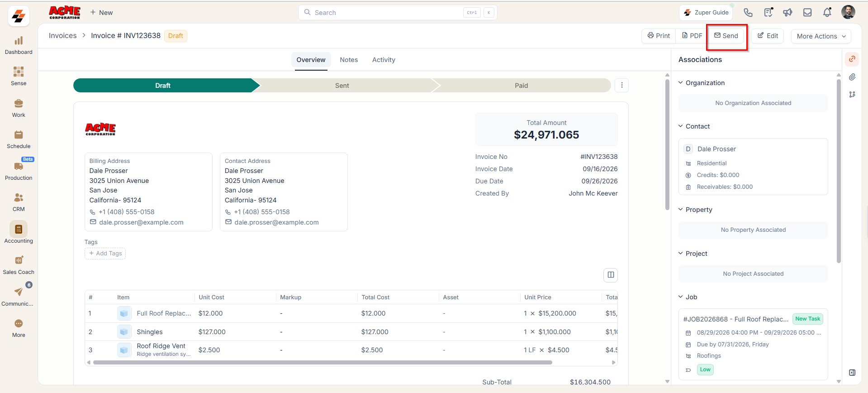This screenshot has width=868, height=393.
Task: Add tags to the invoice
Action: point(105,254)
